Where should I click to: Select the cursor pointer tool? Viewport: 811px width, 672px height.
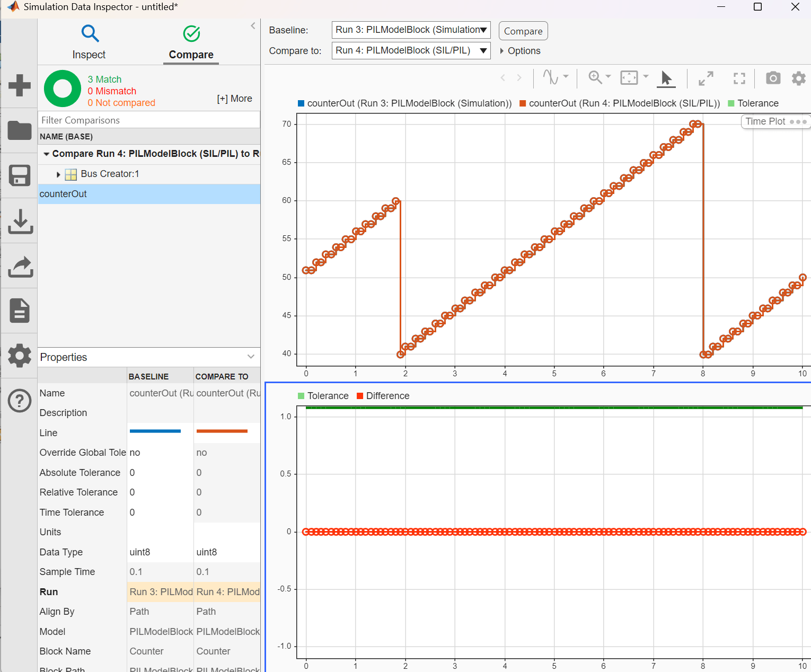(666, 78)
